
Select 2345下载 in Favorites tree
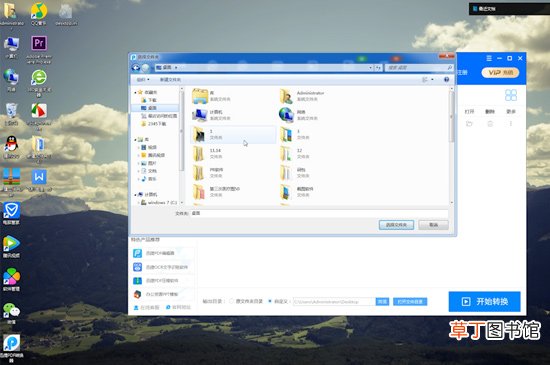pos(154,124)
